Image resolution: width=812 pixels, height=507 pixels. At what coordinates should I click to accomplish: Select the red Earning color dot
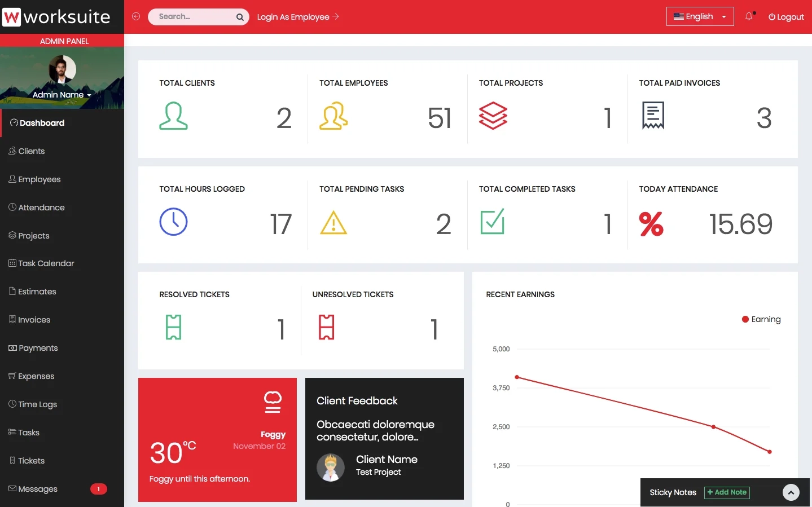744,319
